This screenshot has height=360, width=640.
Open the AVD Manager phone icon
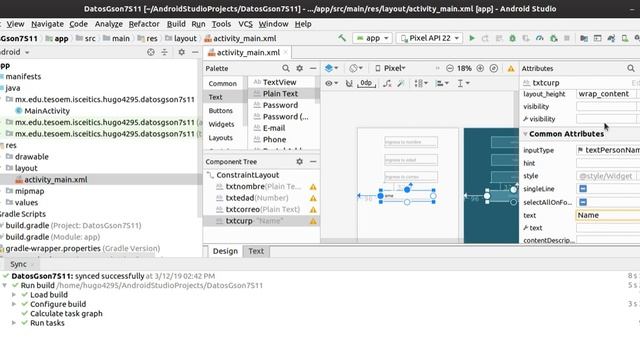point(625,38)
